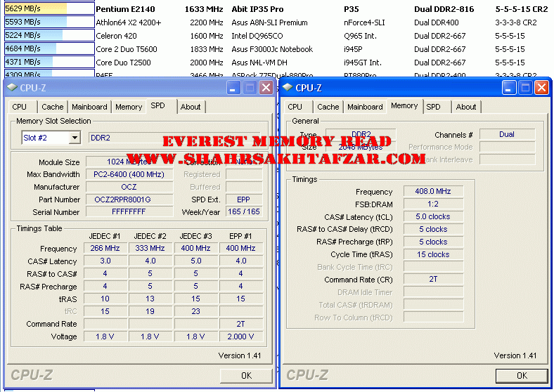
Task: Click 5-5-5-15 CR2 timings cell
Action: tap(522, 9)
